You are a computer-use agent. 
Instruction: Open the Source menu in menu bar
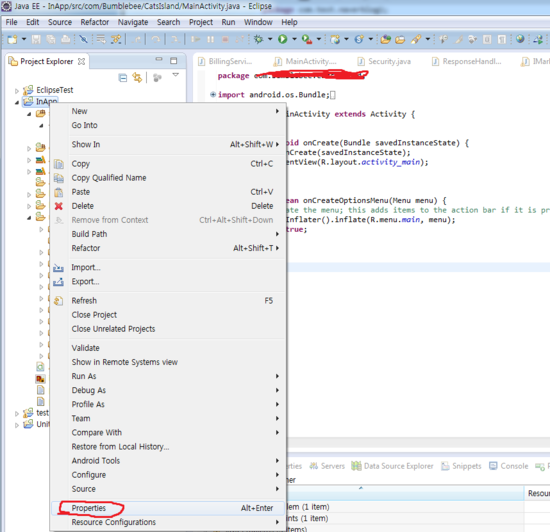[60, 22]
